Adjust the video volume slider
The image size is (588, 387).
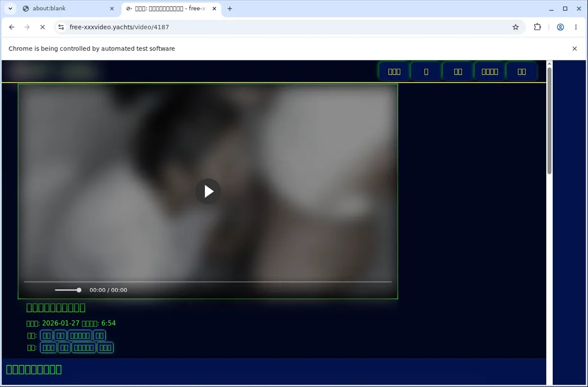[68, 290]
